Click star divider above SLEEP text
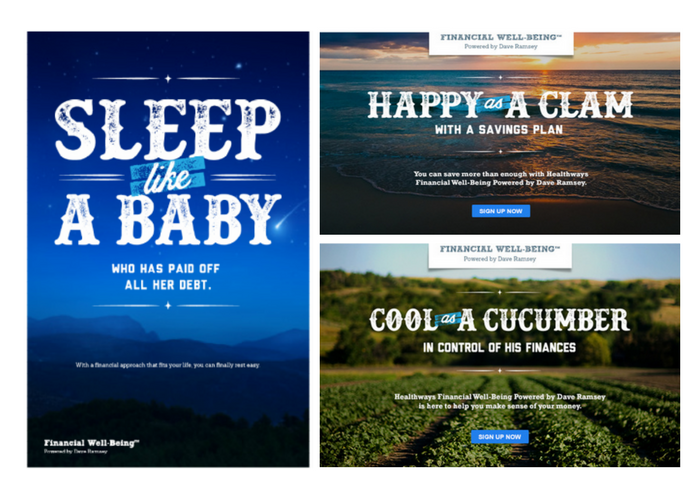Viewport: 700px width, 500px height. click(x=168, y=79)
